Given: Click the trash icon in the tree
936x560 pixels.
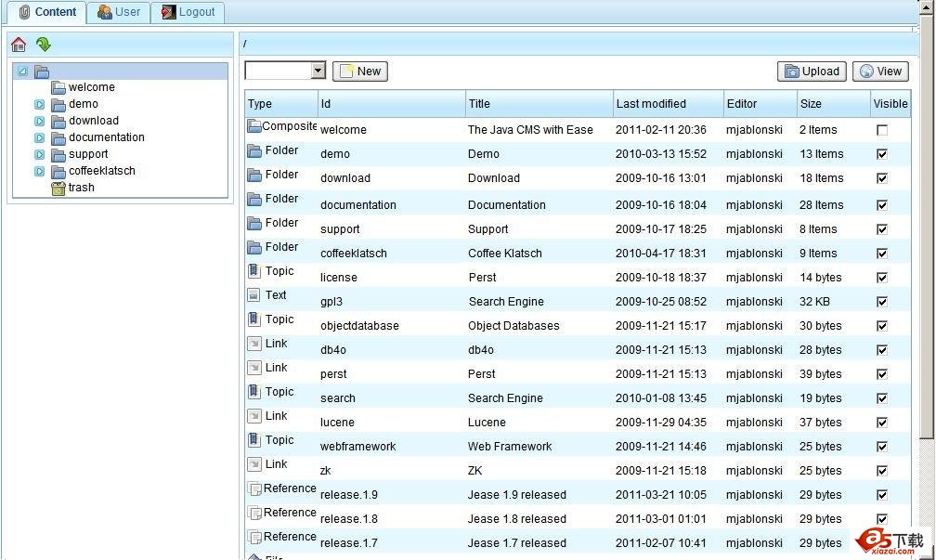Looking at the screenshot, I should [x=58, y=188].
